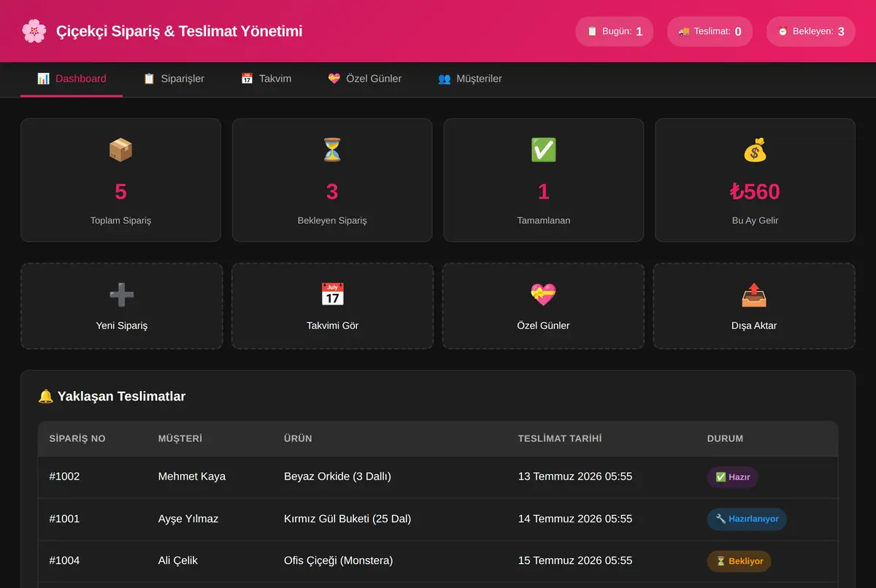This screenshot has height=588, width=876.
Task: Click customer name Ayşe Yılmaz
Action: tap(188, 519)
